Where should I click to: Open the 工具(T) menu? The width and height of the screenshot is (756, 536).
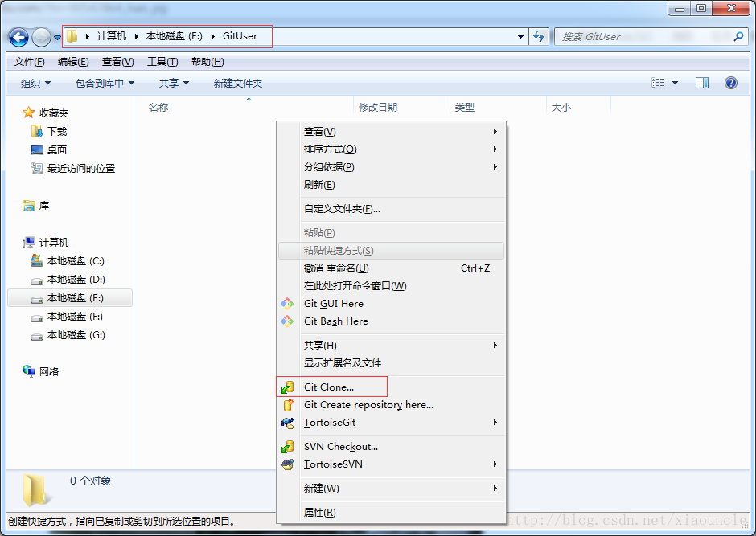click(162, 62)
